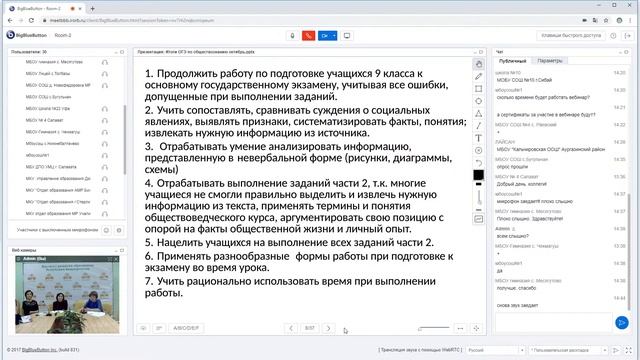
Task: Send the chat message
Action: point(622,322)
